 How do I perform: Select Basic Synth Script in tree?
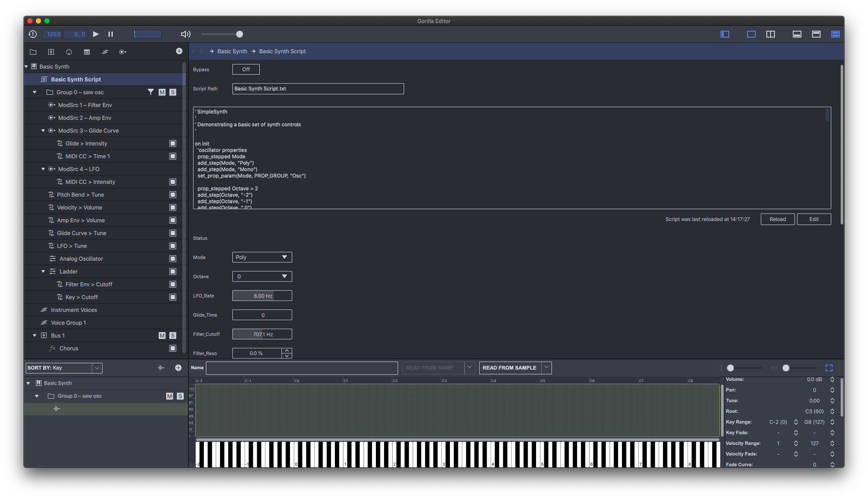(x=105, y=79)
